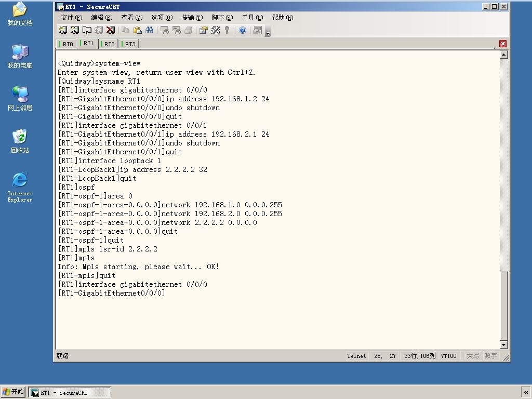Click the RT1 - SecureCRT taskbar button
The image size is (532, 399).
pos(70,393)
